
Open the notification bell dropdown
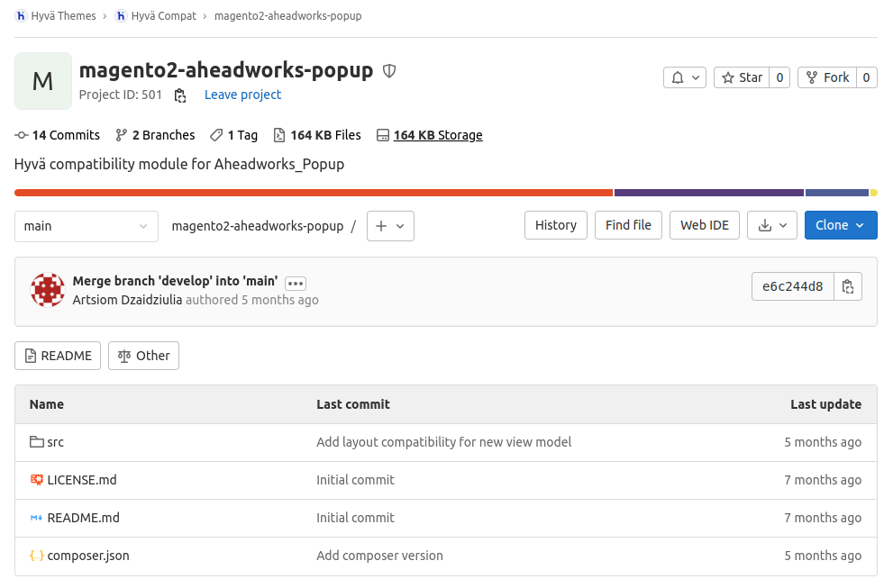click(x=685, y=77)
